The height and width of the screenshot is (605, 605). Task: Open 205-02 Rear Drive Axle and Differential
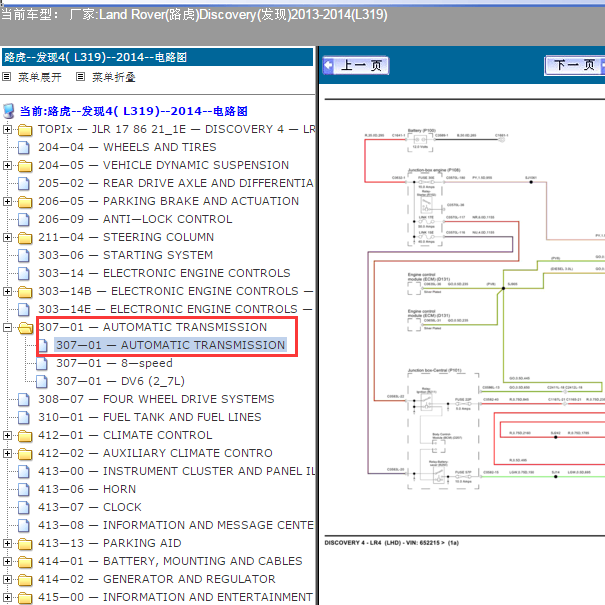click(x=176, y=183)
